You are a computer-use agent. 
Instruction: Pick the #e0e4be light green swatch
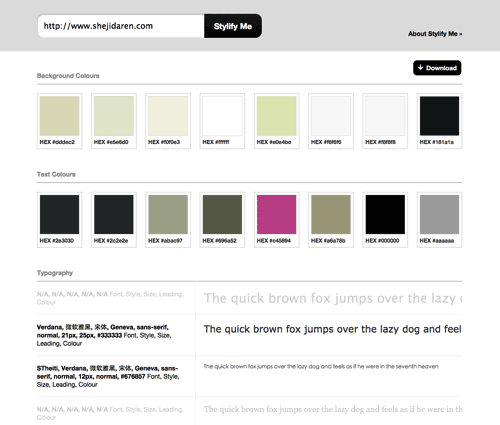(x=277, y=121)
